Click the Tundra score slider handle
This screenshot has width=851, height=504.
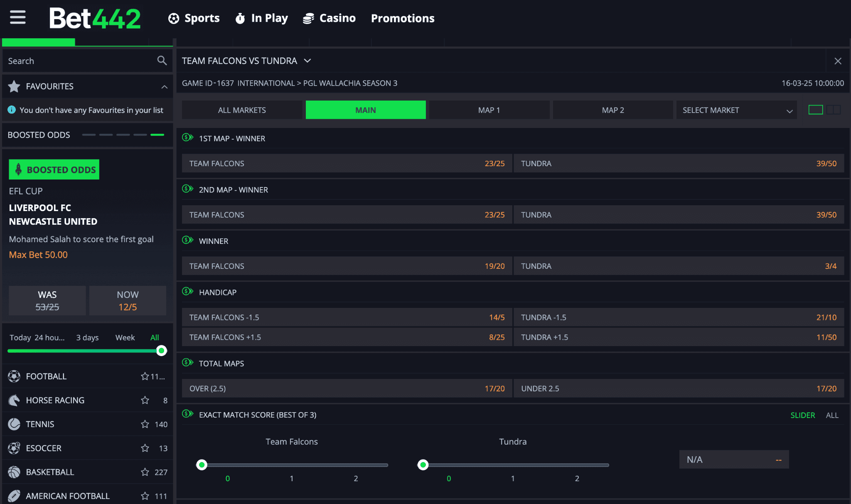tap(423, 465)
